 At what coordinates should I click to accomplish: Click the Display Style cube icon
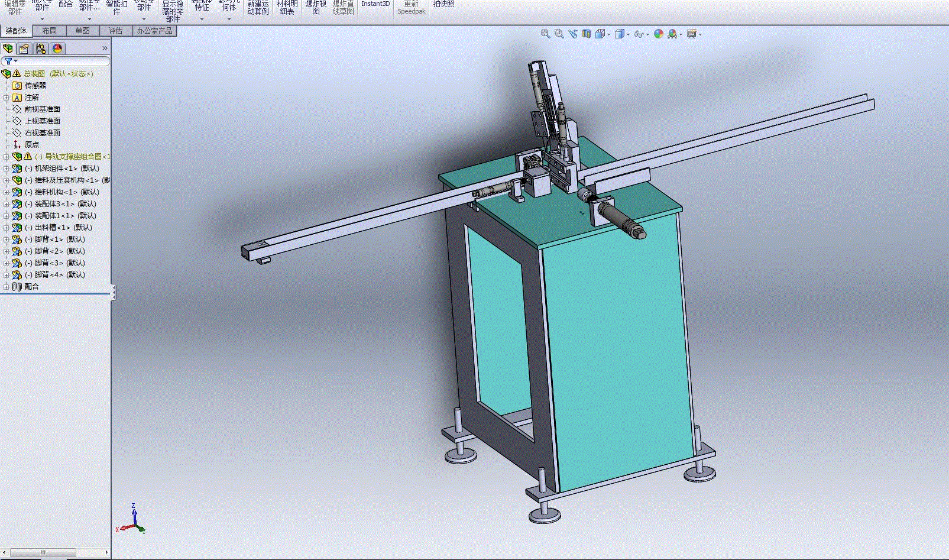[619, 34]
